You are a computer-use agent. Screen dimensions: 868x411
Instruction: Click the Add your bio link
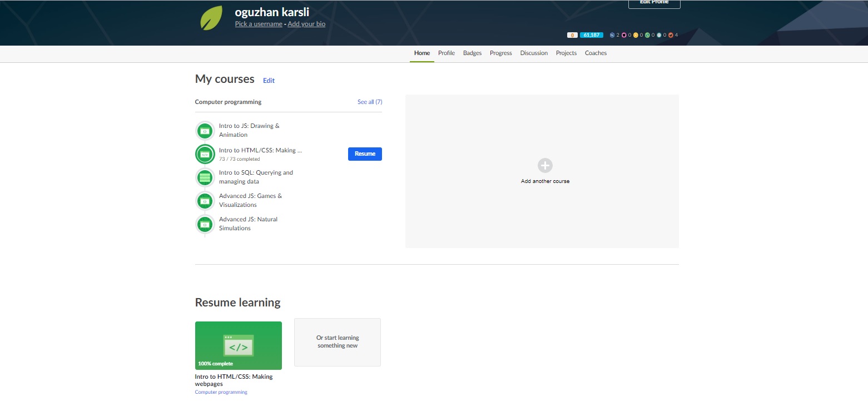[306, 24]
